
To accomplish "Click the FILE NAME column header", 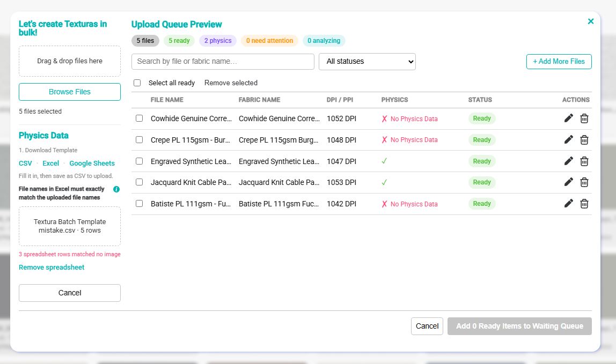I will click(167, 100).
